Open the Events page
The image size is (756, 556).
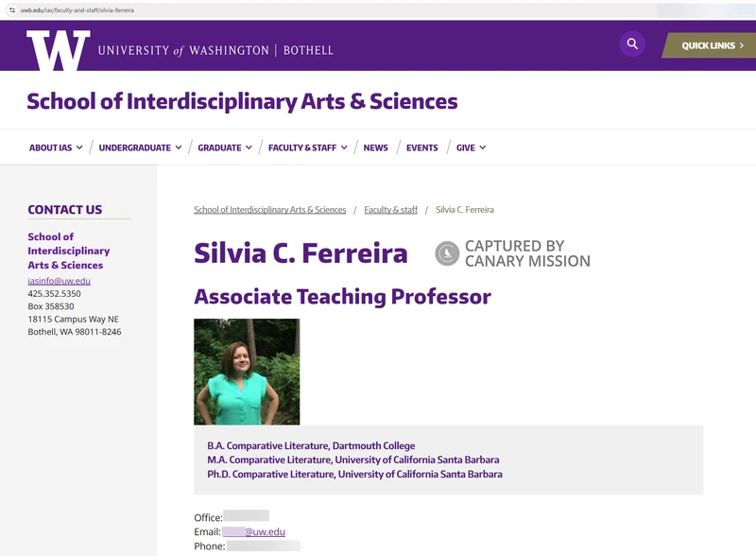[421, 148]
